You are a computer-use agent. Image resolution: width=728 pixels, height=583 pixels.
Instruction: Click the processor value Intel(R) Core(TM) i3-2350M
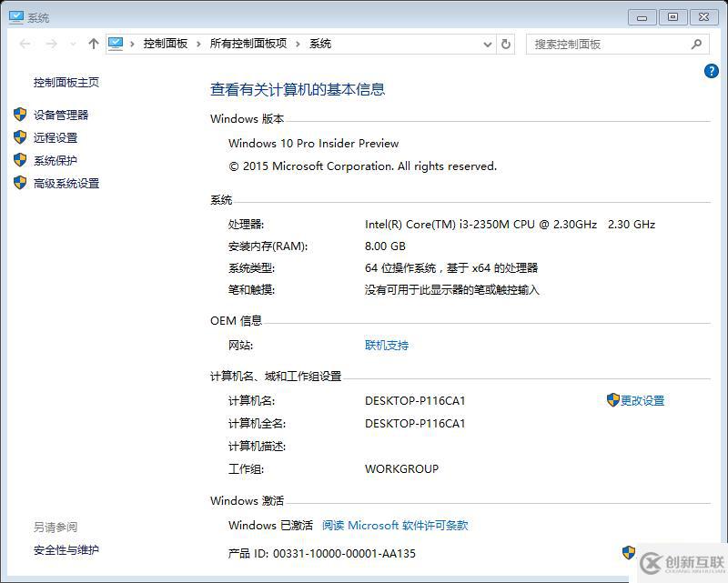(510, 225)
